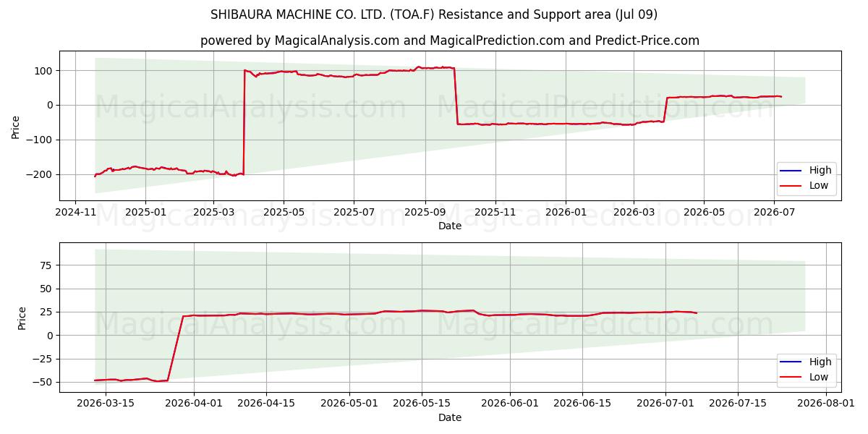This screenshot has height=434, width=868.
Task: Click top chart y-axis value −200
Action: [41, 175]
